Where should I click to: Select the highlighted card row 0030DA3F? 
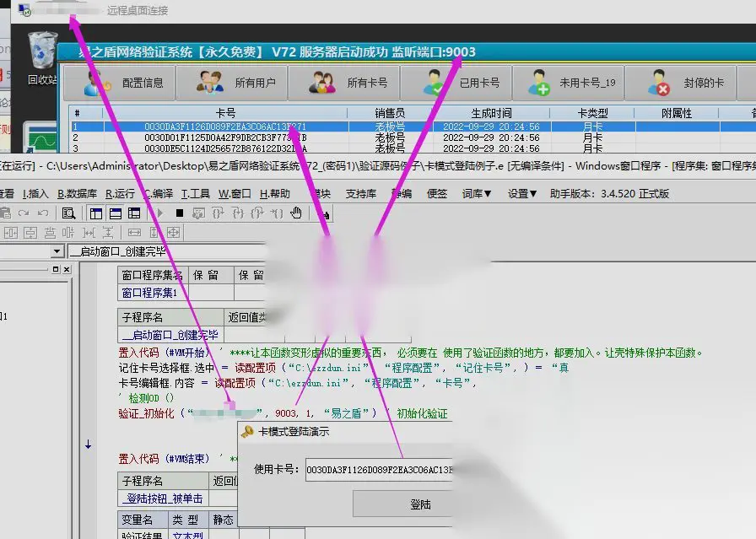click(x=413, y=127)
